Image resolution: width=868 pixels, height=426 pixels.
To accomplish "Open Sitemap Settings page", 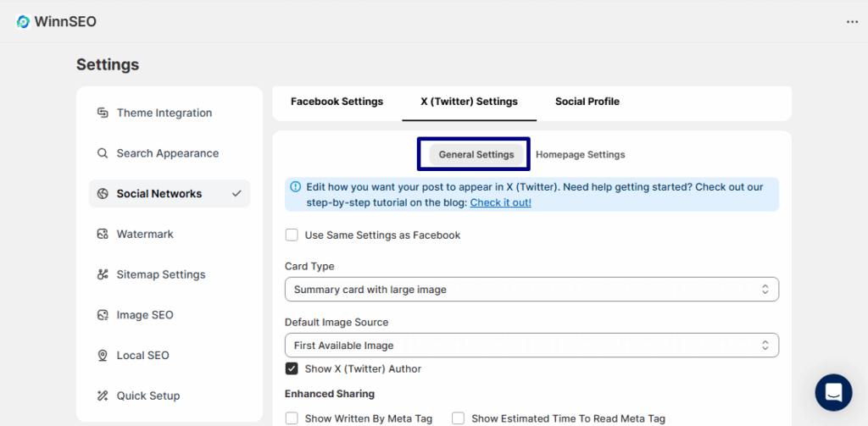I will click(170, 274).
